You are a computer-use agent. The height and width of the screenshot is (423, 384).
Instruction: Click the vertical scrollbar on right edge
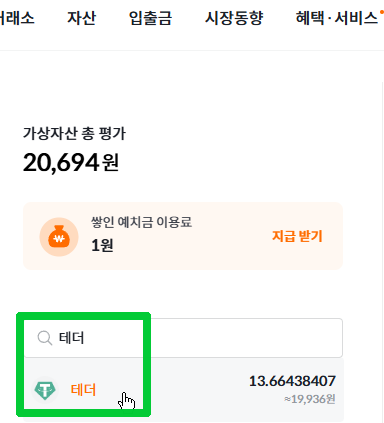(x=382, y=252)
